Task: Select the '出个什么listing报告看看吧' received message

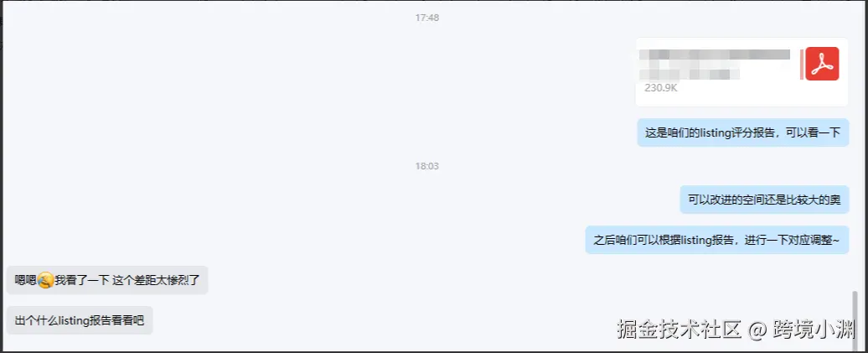Action: (80, 320)
